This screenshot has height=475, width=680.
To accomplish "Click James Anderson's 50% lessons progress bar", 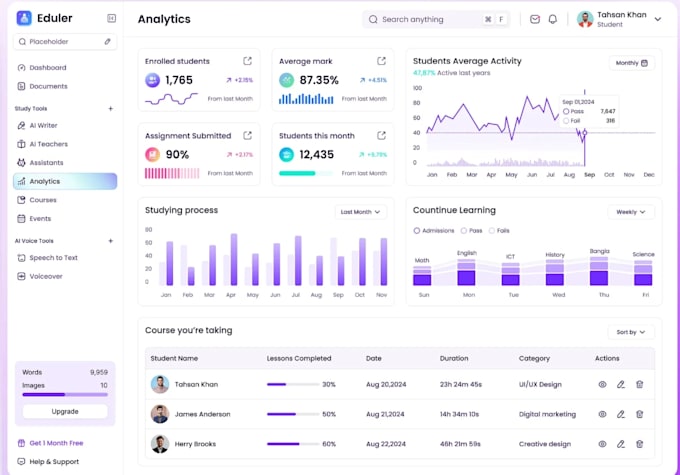I will tap(293, 414).
